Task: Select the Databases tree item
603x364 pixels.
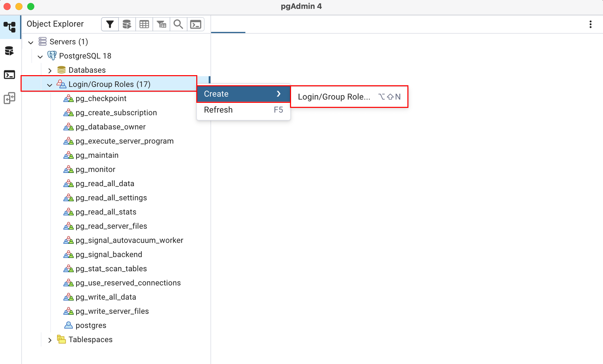Action: click(87, 70)
